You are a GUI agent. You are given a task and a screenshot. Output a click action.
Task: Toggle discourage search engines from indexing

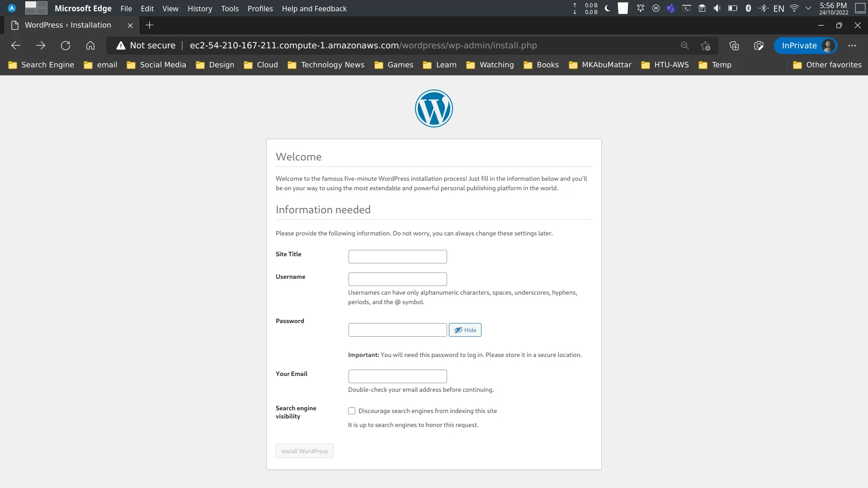coord(351,410)
